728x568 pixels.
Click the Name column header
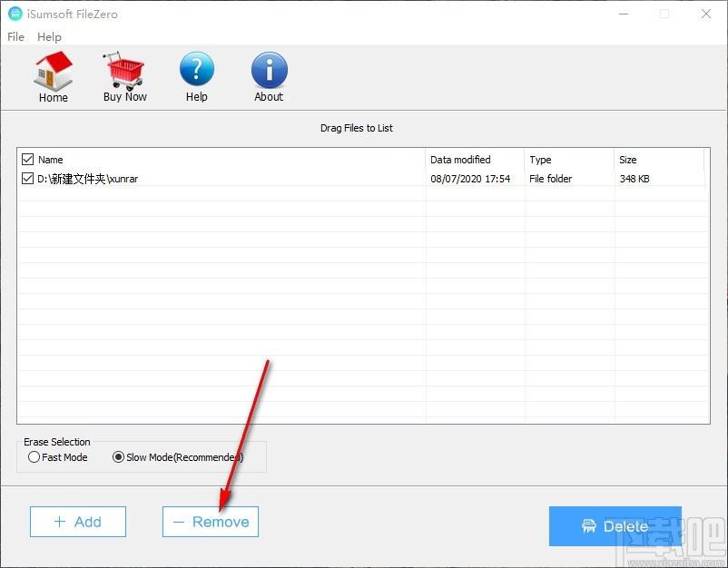(51, 160)
